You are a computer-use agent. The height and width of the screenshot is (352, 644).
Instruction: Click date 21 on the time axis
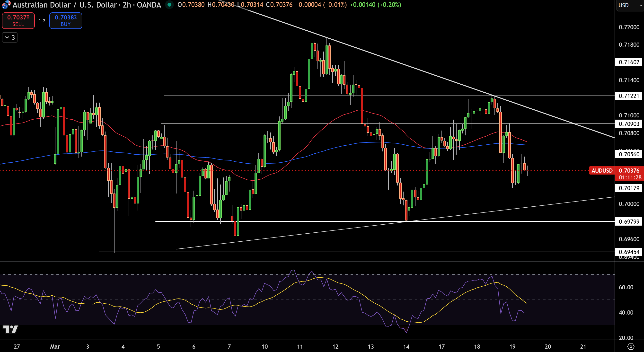point(583,346)
